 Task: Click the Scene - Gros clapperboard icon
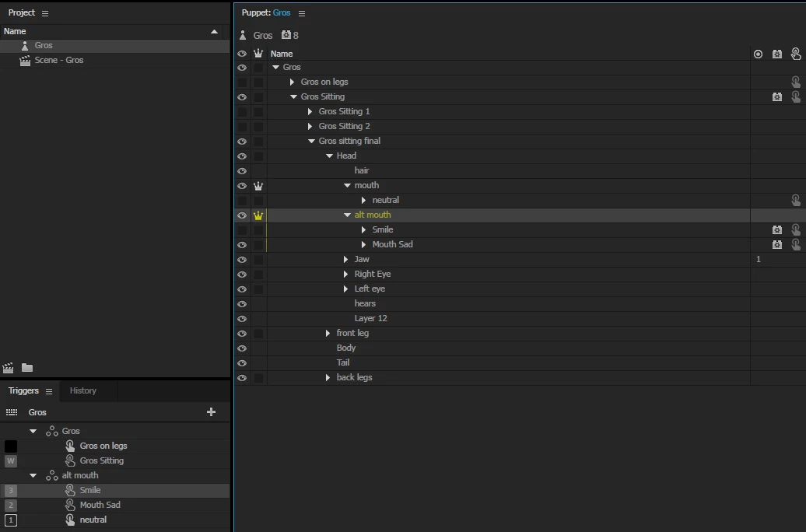[25, 60]
